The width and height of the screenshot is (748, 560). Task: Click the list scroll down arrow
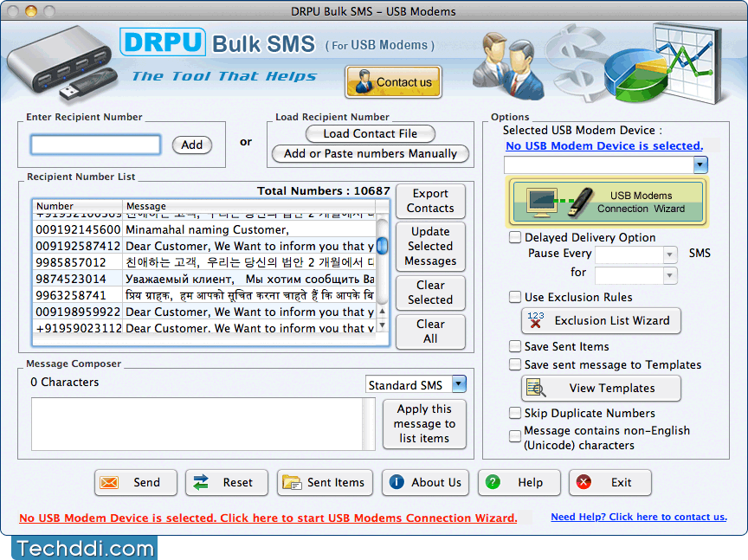coord(382,325)
